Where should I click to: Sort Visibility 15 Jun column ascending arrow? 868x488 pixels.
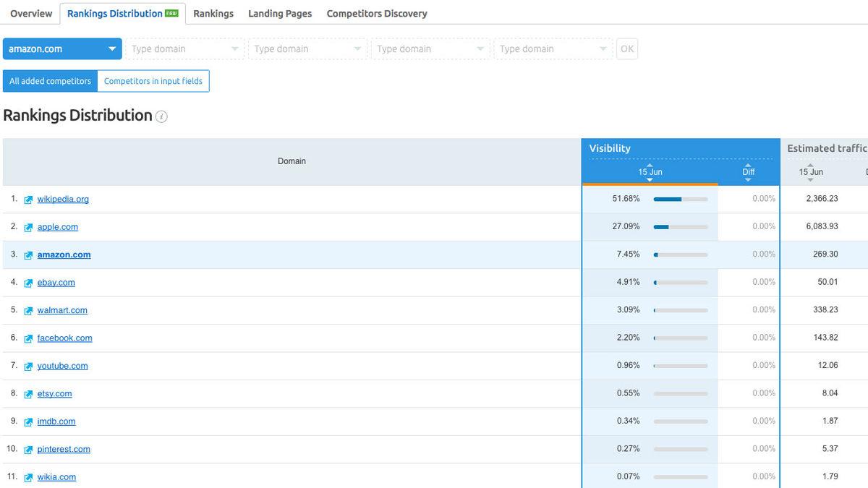[650, 165]
